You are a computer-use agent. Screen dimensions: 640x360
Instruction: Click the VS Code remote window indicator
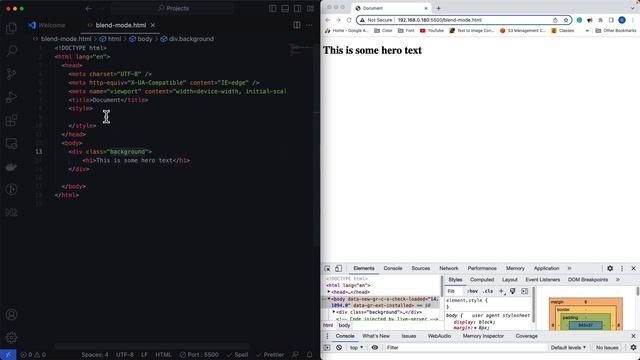pyautogui.click(x=8, y=355)
